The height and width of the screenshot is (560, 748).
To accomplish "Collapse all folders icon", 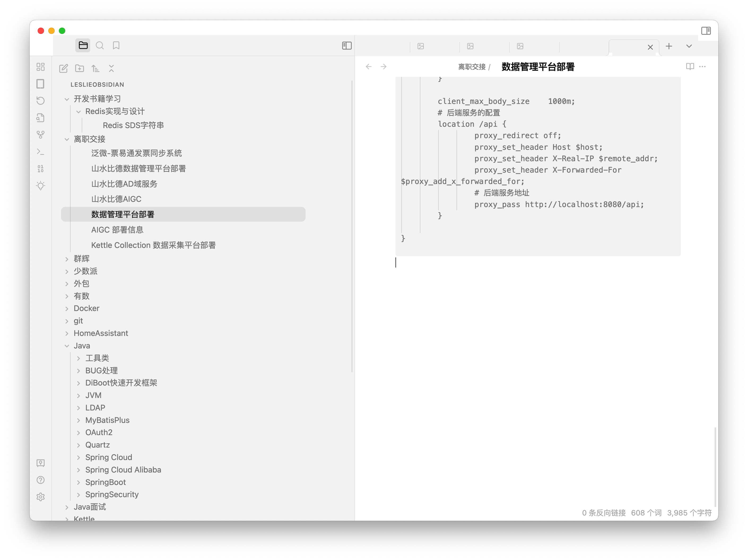I will pos(111,69).
